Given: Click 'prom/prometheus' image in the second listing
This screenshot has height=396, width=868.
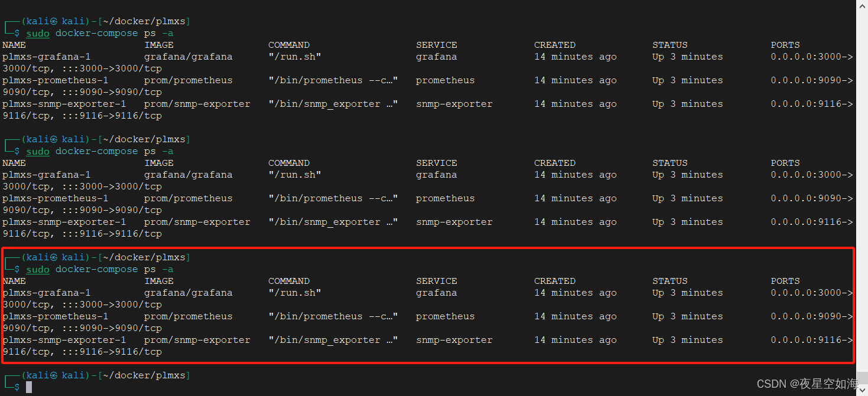Looking at the screenshot, I should [x=188, y=198].
